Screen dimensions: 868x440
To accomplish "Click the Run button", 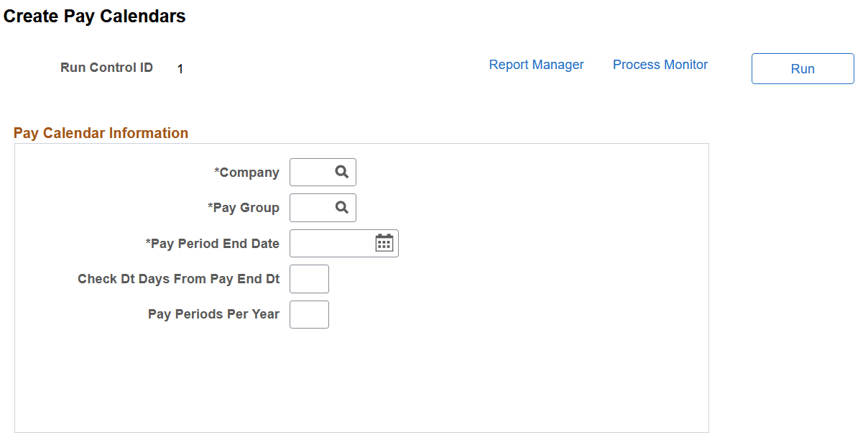I will (x=803, y=68).
